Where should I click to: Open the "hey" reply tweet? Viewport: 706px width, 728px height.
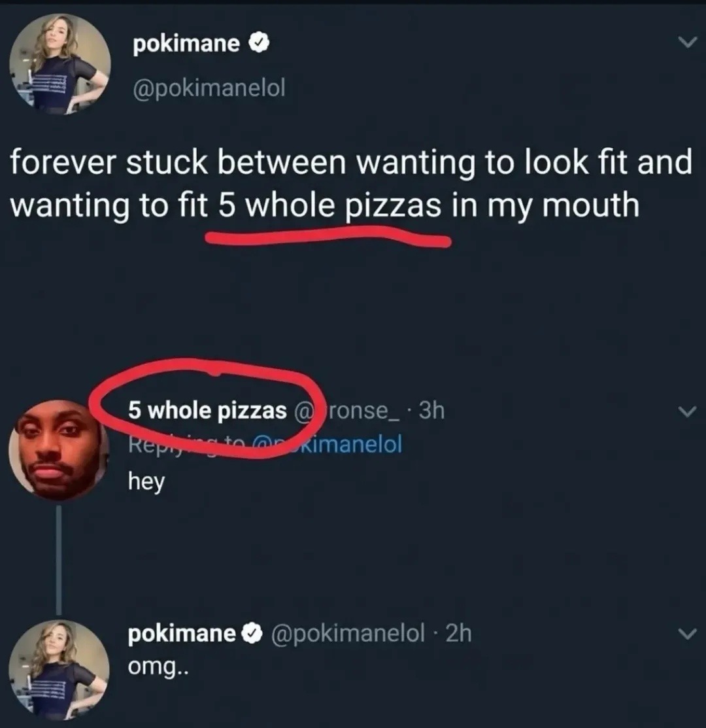pyautogui.click(x=146, y=483)
